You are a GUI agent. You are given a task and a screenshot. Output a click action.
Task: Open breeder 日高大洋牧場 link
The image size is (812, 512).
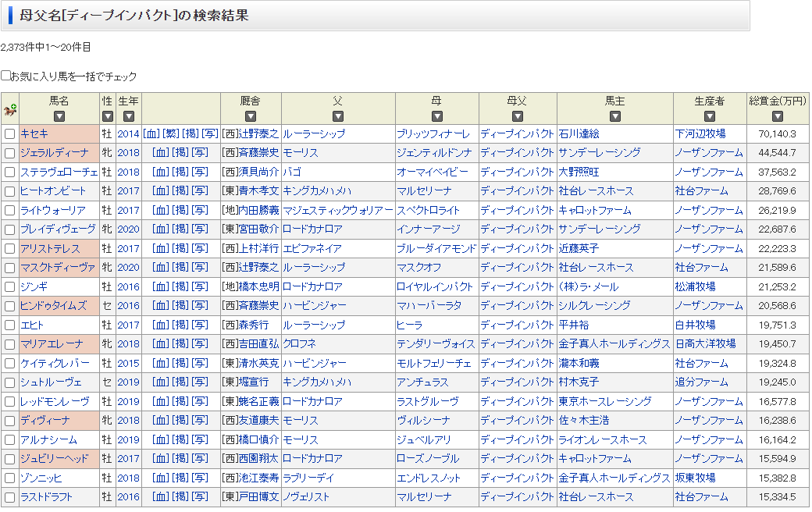pos(705,343)
